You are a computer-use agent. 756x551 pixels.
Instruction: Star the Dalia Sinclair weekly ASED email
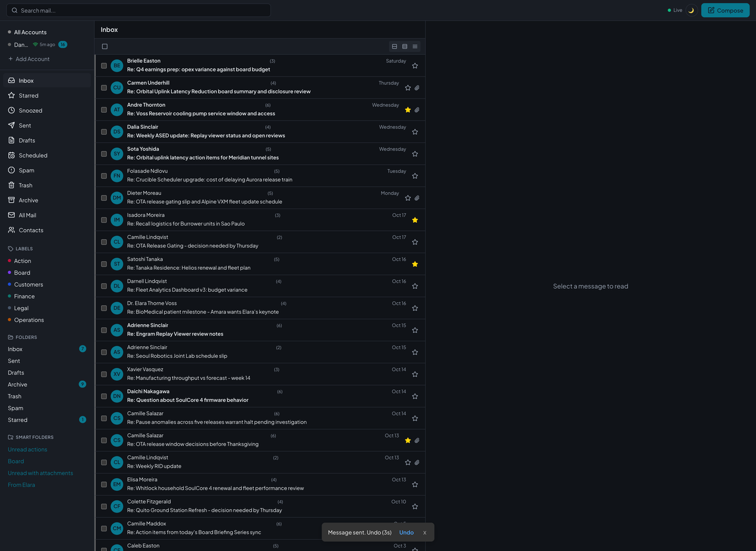(415, 132)
